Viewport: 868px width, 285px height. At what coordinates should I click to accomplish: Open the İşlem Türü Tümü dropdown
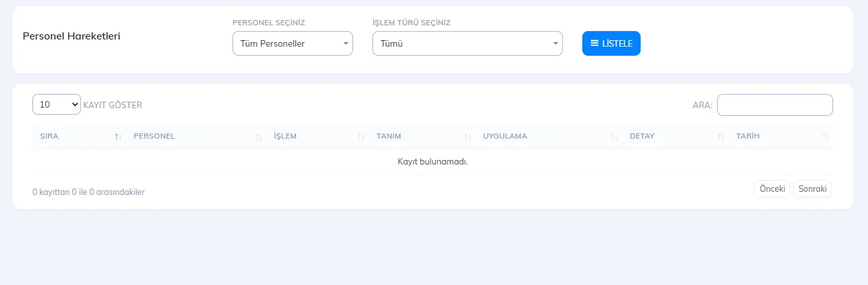(468, 43)
